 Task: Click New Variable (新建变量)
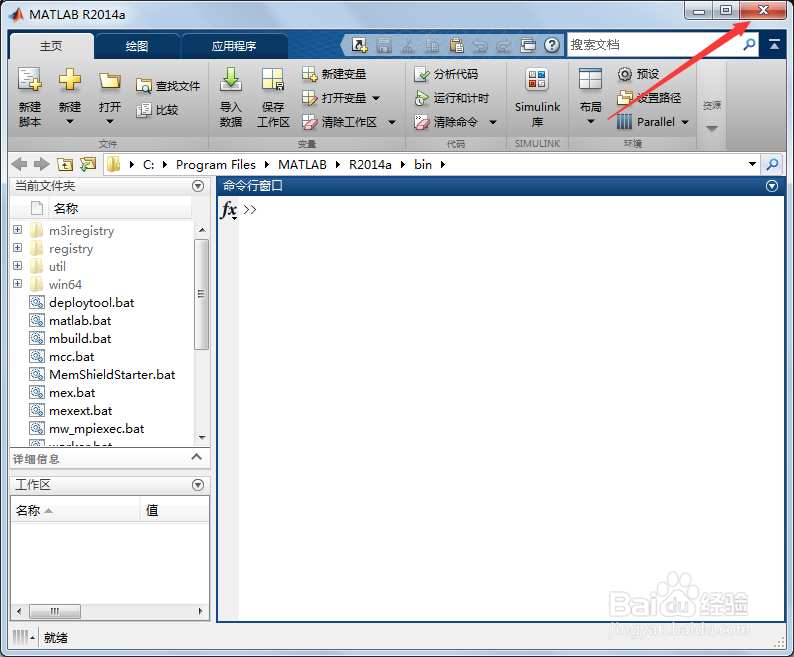click(x=334, y=74)
